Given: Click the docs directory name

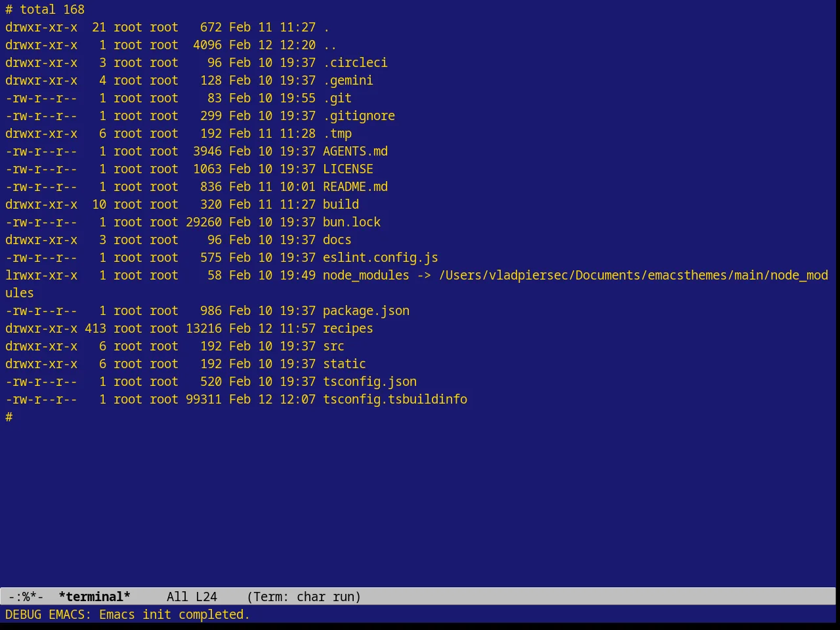Looking at the screenshot, I should click(337, 240).
